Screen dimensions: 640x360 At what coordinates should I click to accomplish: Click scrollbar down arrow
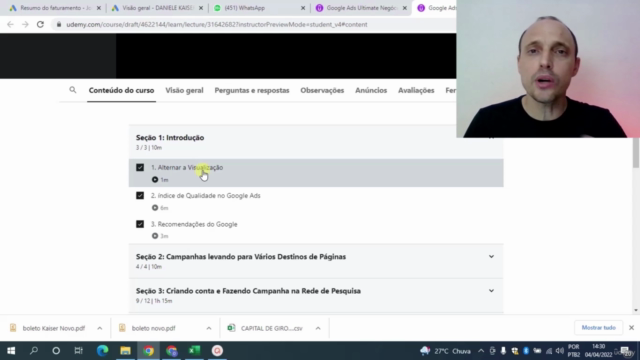pyautogui.click(x=636, y=310)
